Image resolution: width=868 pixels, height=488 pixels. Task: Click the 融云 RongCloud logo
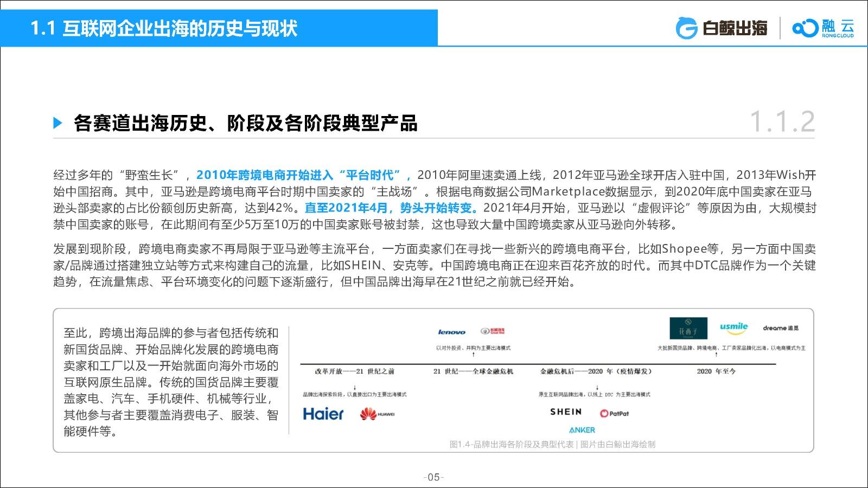(x=823, y=28)
